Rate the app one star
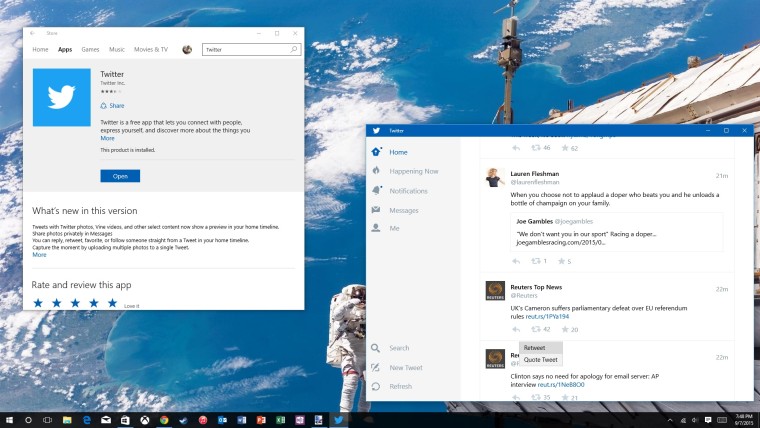The image size is (760, 428). [x=38, y=303]
